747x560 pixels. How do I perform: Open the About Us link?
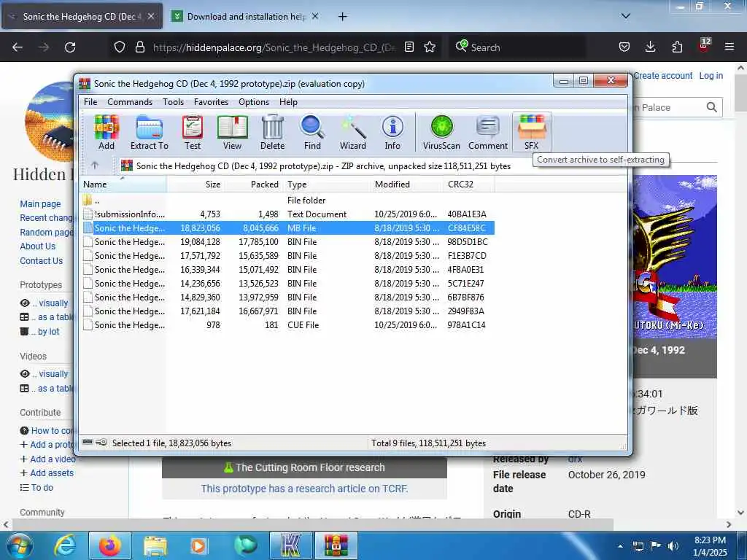pos(38,246)
